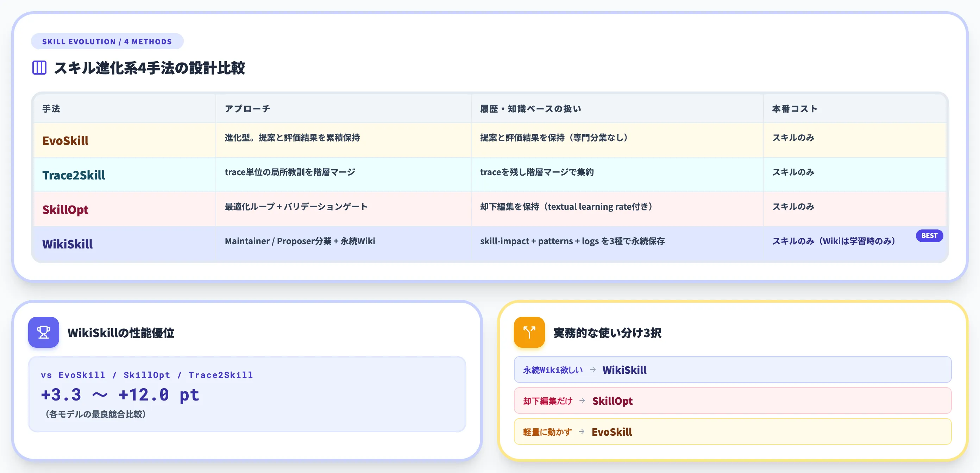Click the スキル進化系4手法の設計比較 heading

(150, 68)
